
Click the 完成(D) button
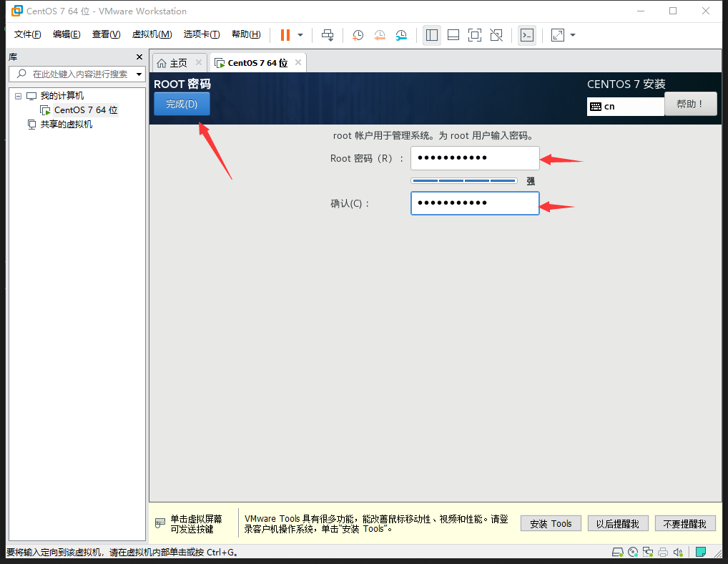[x=181, y=103]
